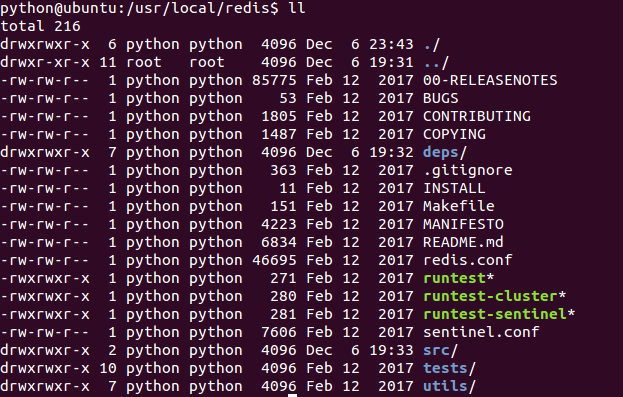Click the utils directory name
The image size is (623, 397).
(x=445, y=386)
